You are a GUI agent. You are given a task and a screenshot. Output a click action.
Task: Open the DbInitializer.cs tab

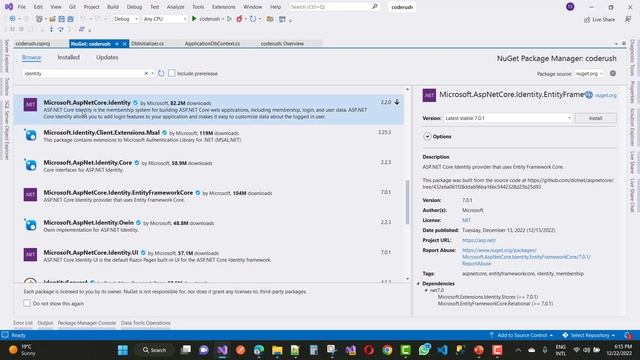pos(148,44)
